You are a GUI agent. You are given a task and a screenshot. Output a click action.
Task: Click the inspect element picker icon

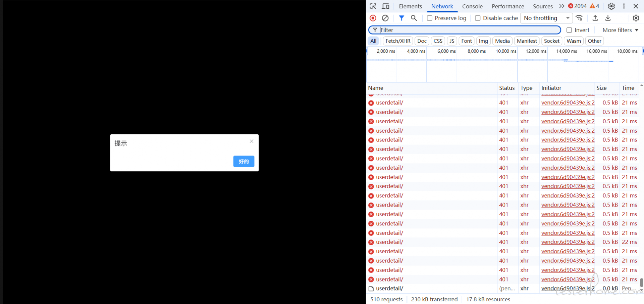(373, 6)
